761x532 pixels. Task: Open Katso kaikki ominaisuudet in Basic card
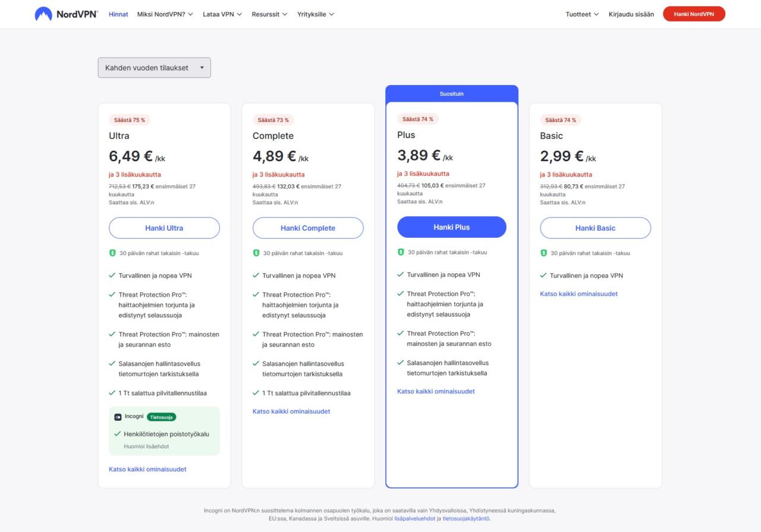pos(578,294)
